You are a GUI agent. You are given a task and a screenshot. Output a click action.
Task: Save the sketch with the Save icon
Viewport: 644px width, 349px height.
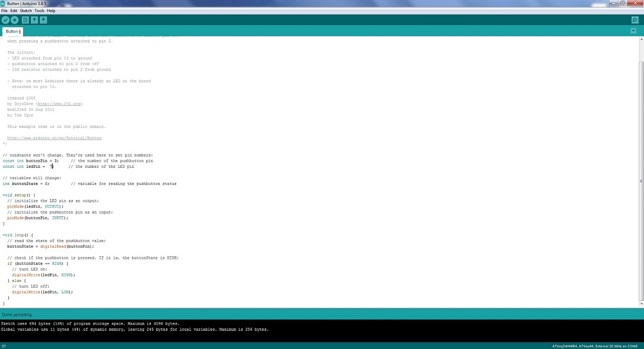pos(43,20)
